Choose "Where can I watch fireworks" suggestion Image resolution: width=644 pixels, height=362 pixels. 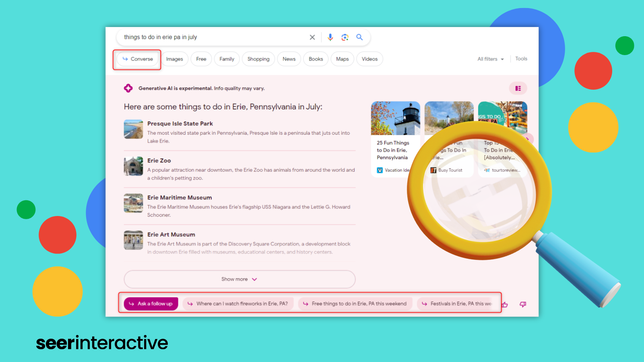[238, 304]
